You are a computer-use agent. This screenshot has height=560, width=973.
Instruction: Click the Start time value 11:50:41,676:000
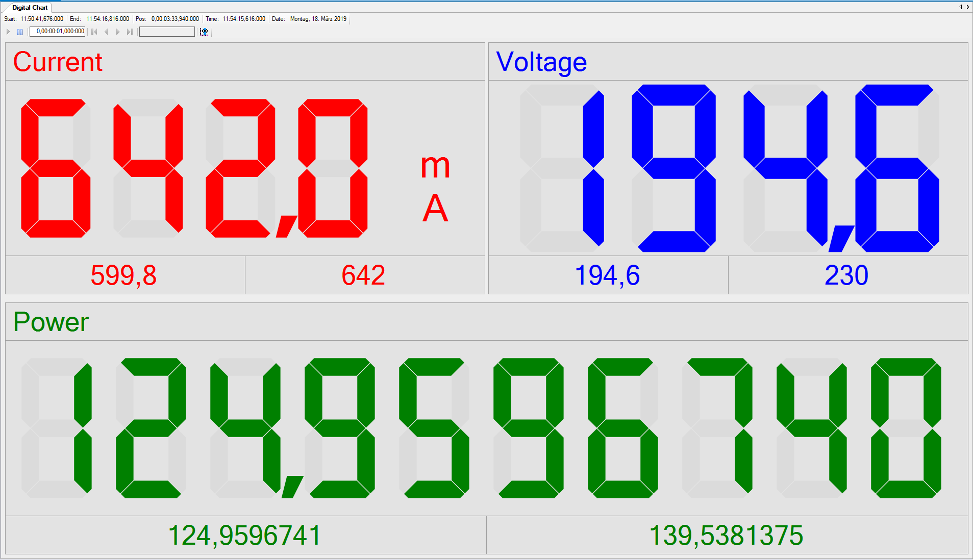click(x=42, y=19)
